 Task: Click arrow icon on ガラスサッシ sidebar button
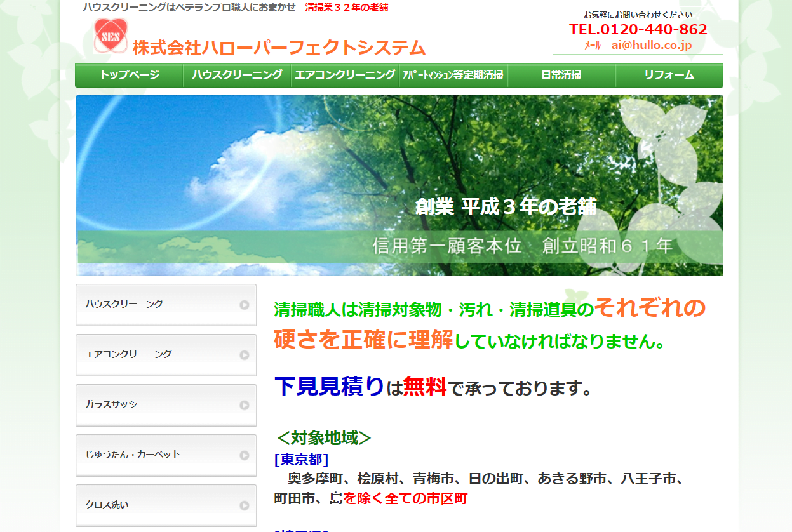tap(244, 405)
